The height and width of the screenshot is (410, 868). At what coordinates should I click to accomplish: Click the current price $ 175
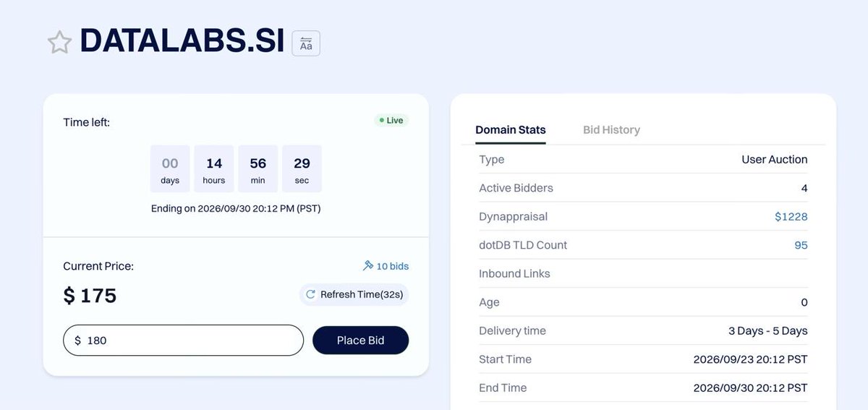[x=90, y=295]
